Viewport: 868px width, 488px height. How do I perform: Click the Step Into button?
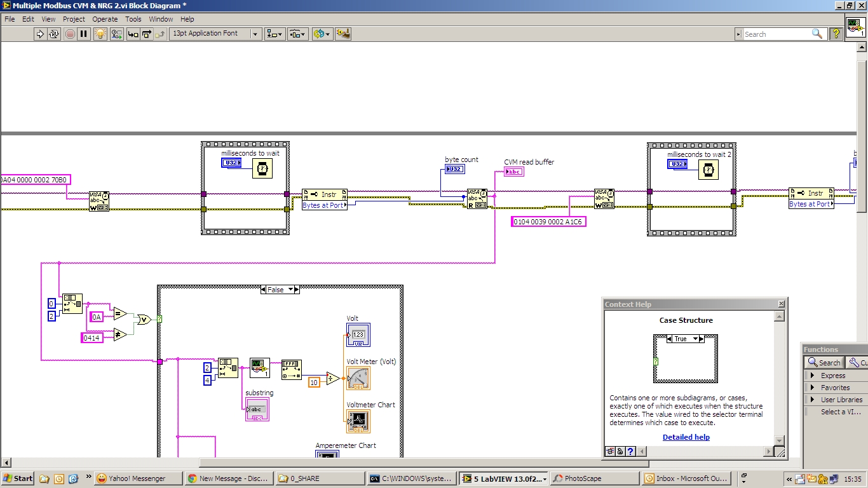coord(133,34)
